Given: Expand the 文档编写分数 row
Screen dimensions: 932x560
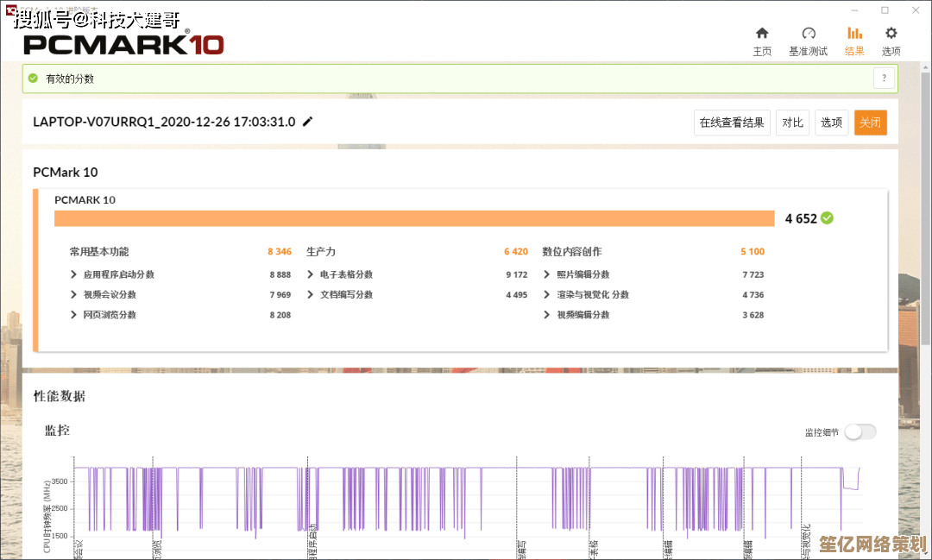Looking at the screenshot, I should [x=311, y=294].
